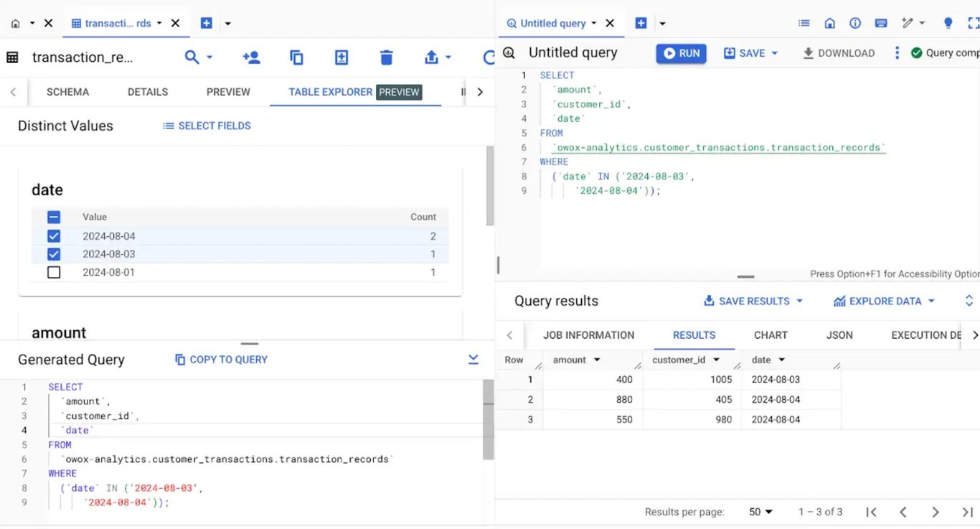Click the lightbulb icon in top toolbar
This screenshot has width=980, height=529.
[x=948, y=23]
